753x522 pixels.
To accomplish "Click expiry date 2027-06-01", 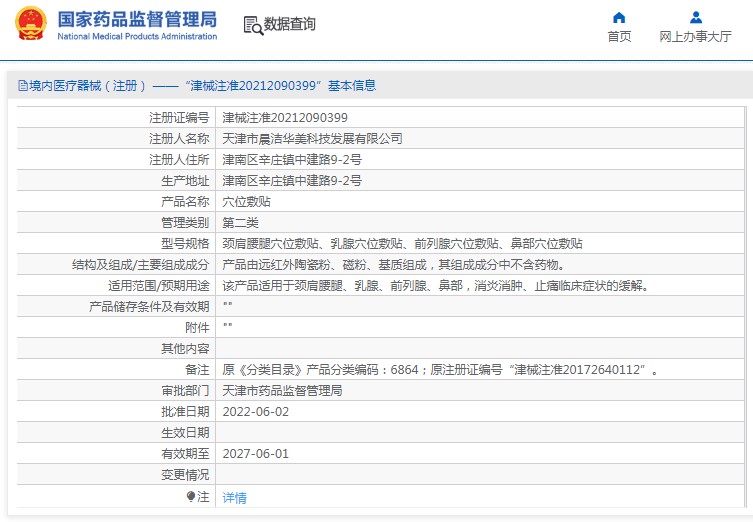I will (255, 454).
